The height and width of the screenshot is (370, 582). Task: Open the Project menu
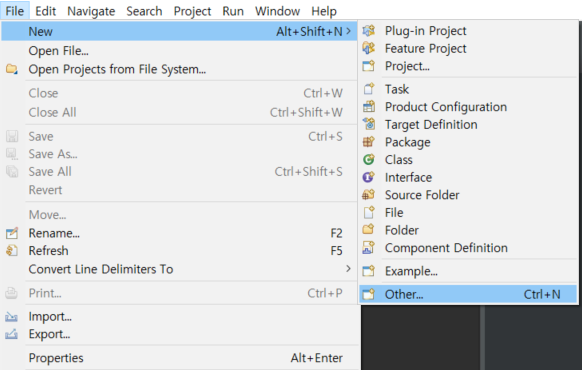click(192, 11)
